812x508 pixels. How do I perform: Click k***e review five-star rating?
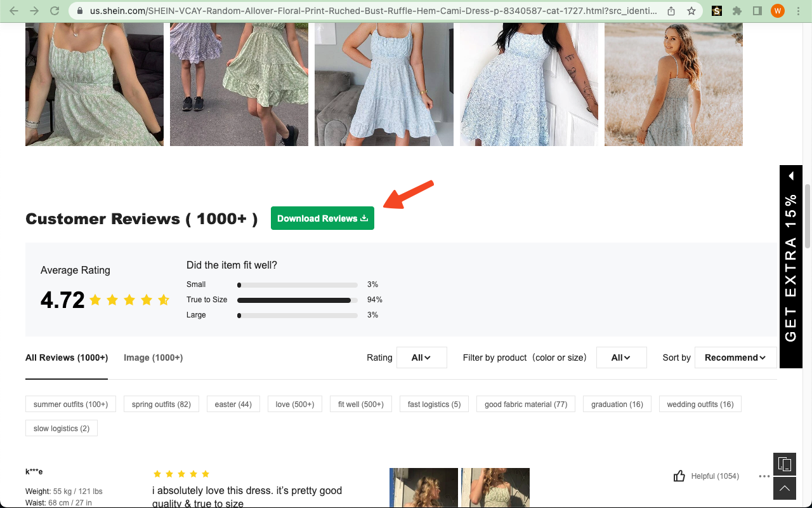coord(181,474)
